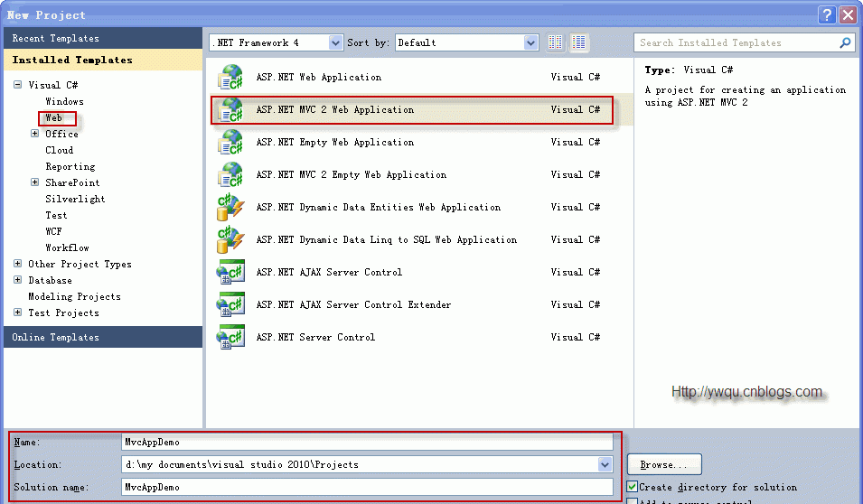The image size is (863, 504).
Task: Click the 'ASP.NET Server Control' template name
Action: tap(315, 337)
